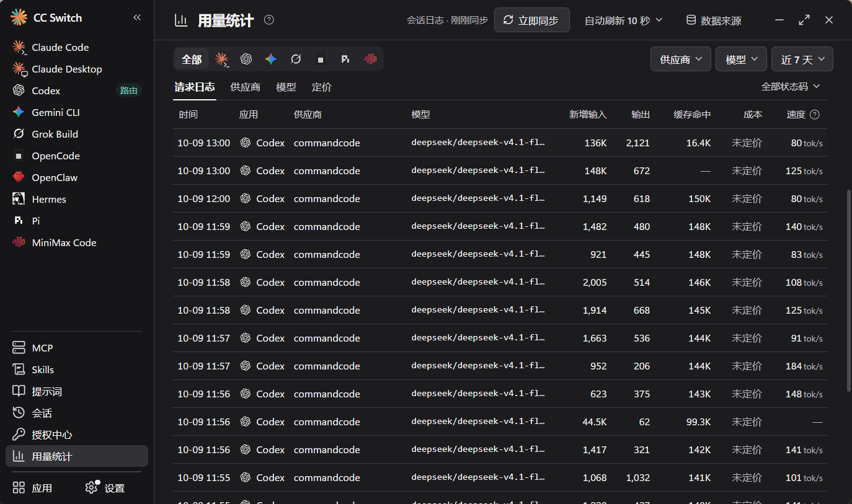852x504 pixels.
Task: Switch to the 定价 tab
Action: (321, 87)
